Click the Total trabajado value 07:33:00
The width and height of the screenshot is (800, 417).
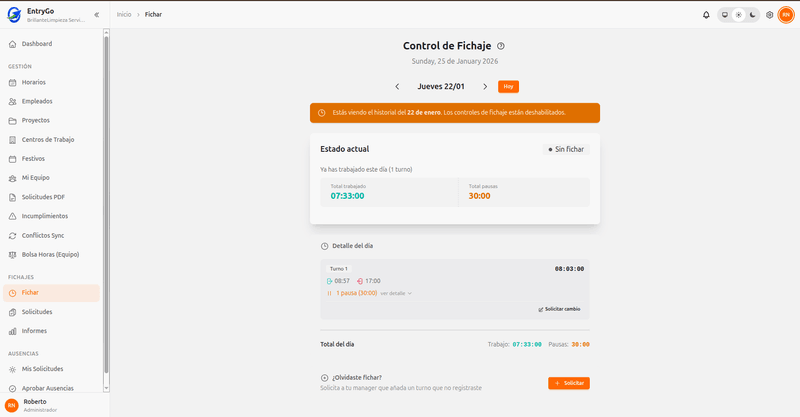pos(347,196)
